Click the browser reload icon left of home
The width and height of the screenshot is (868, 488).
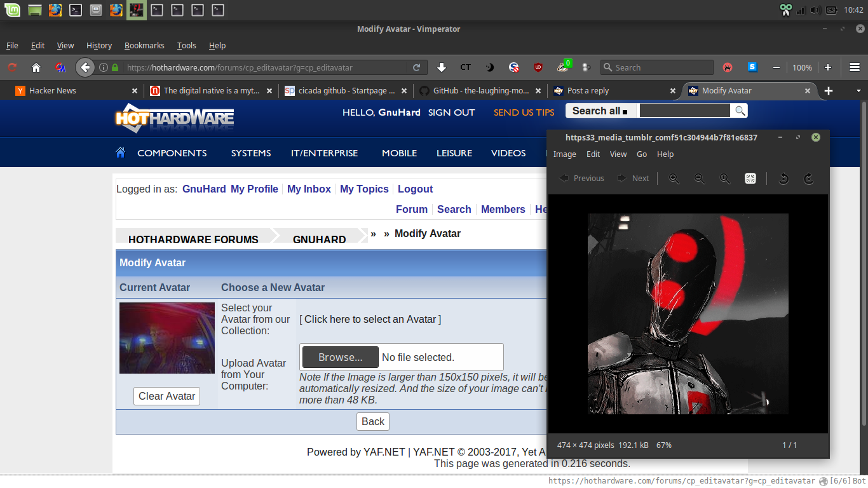[x=12, y=67]
